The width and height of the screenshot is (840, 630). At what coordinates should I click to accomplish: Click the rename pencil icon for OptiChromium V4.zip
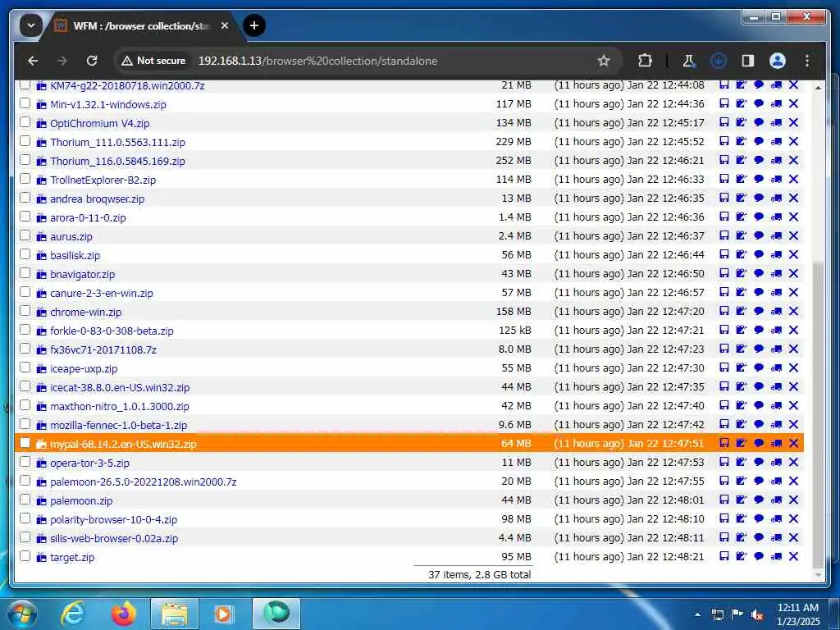pyautogui.click(x=742, y=123)
